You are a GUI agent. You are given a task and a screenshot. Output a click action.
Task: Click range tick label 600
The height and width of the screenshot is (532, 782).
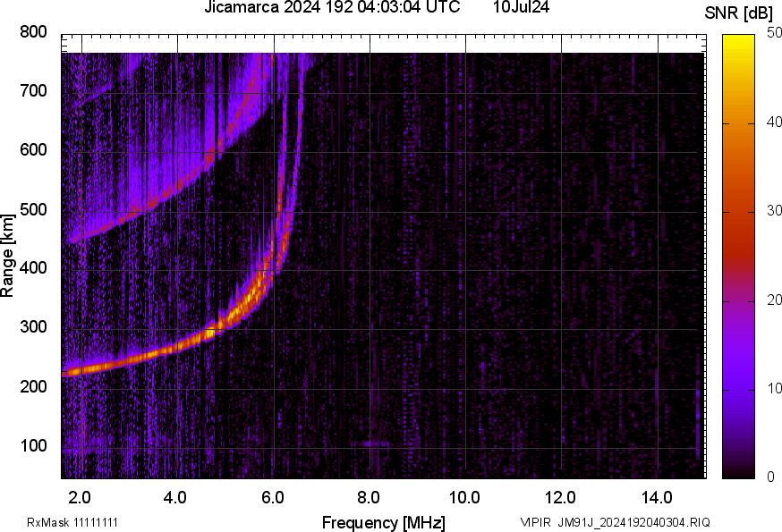(33, 149)
